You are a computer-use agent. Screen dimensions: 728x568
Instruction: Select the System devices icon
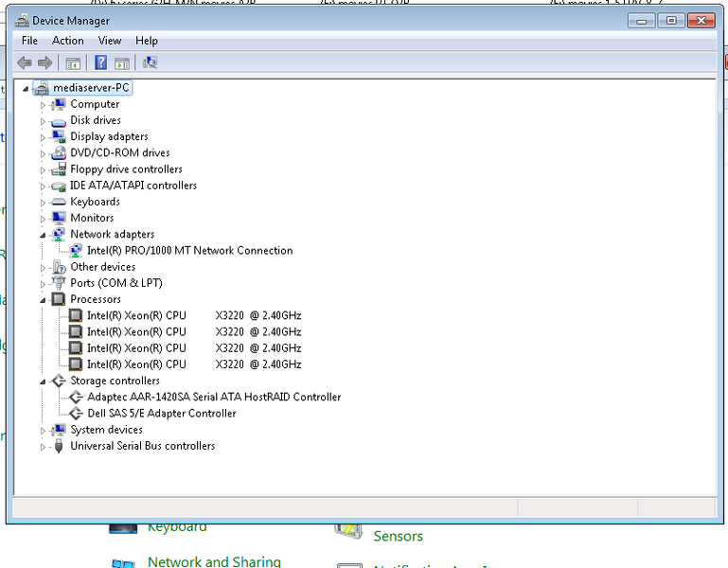tap(59, 430)
